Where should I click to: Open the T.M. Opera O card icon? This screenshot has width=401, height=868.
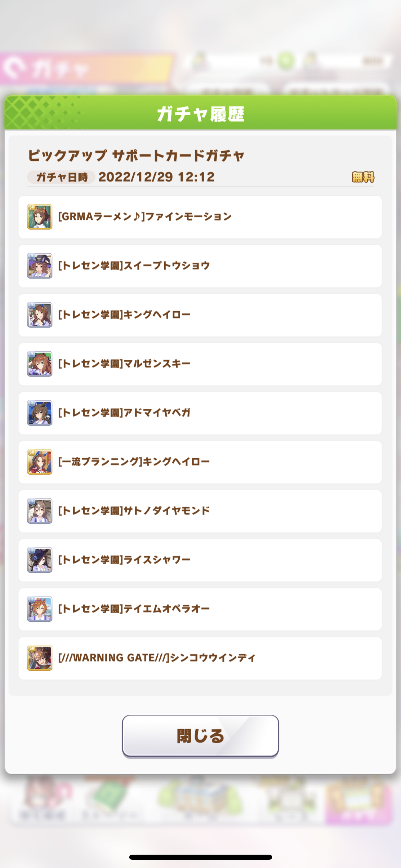[x=40, y=609]
